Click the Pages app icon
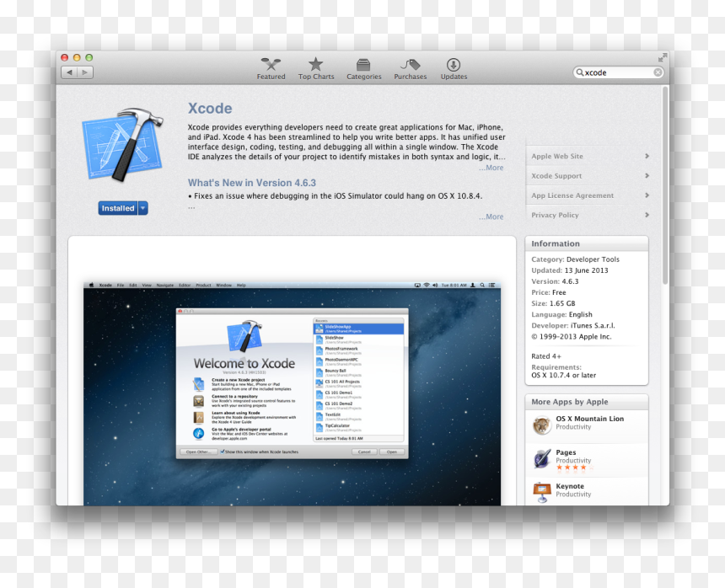Screen dimensions: 725x588 [x=541, y=458]
